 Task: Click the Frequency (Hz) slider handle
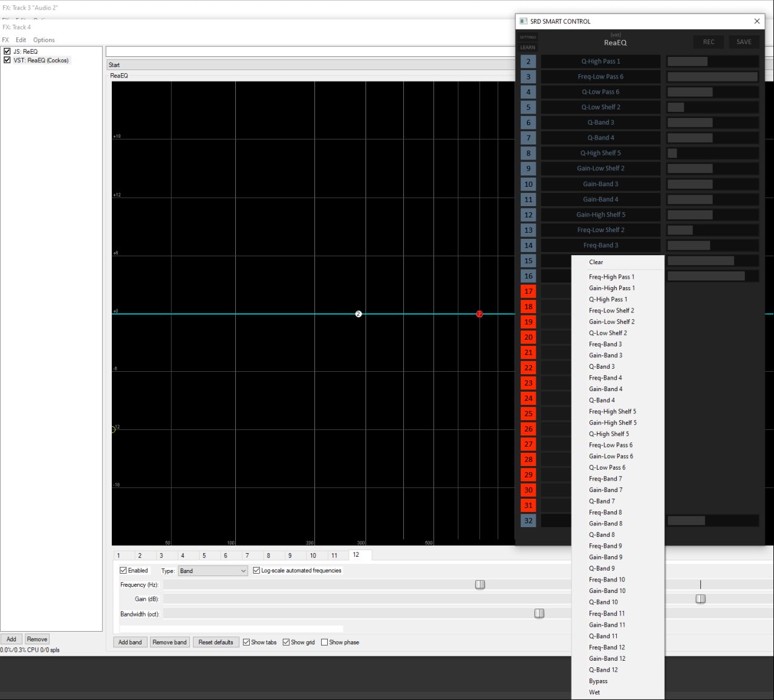(480, 585)
